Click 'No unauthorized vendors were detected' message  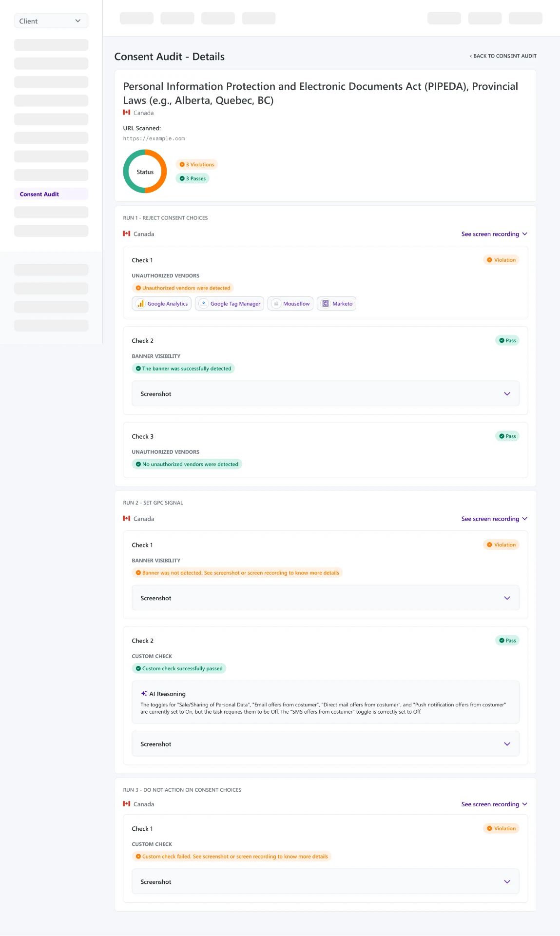click(x=187, y=465)
